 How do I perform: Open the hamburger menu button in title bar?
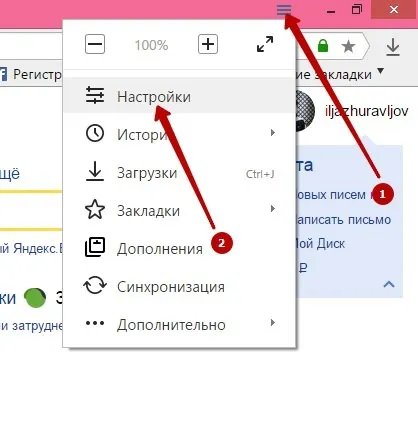[284, 10]
